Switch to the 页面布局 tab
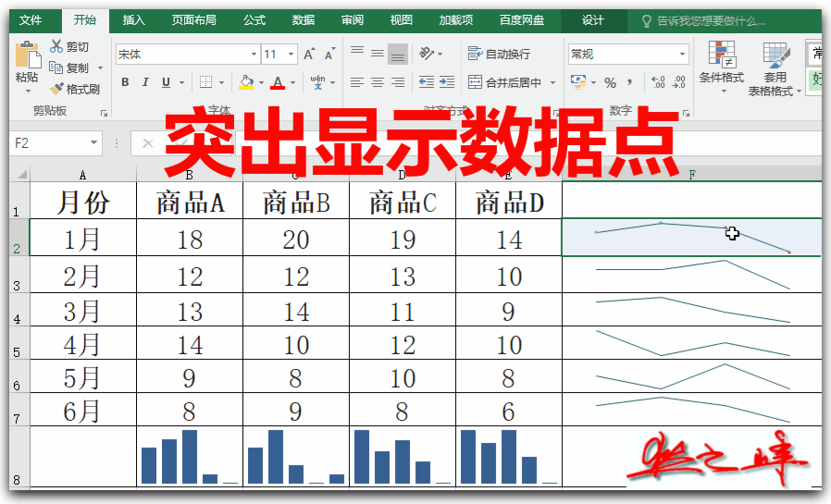The width and height of the screenshot is (831, 504). [x=193, y=20]
